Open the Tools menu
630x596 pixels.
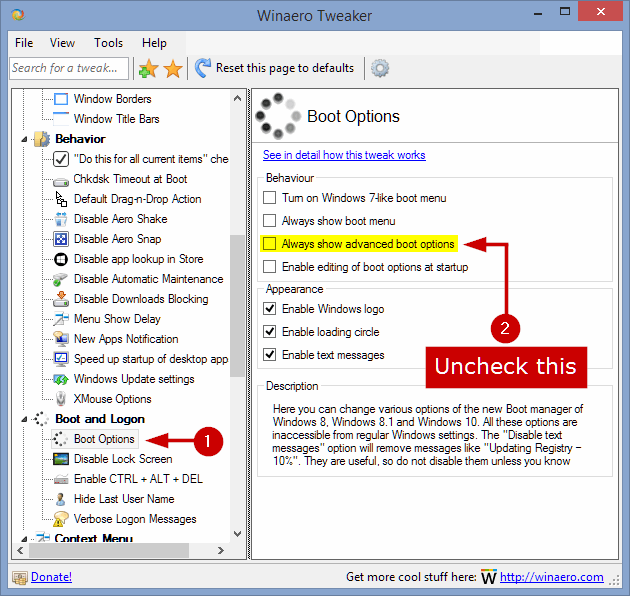[108, 43]
